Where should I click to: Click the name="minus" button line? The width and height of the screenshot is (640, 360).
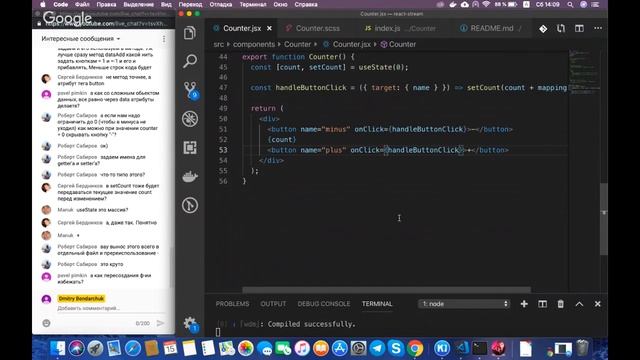point(390,129)
